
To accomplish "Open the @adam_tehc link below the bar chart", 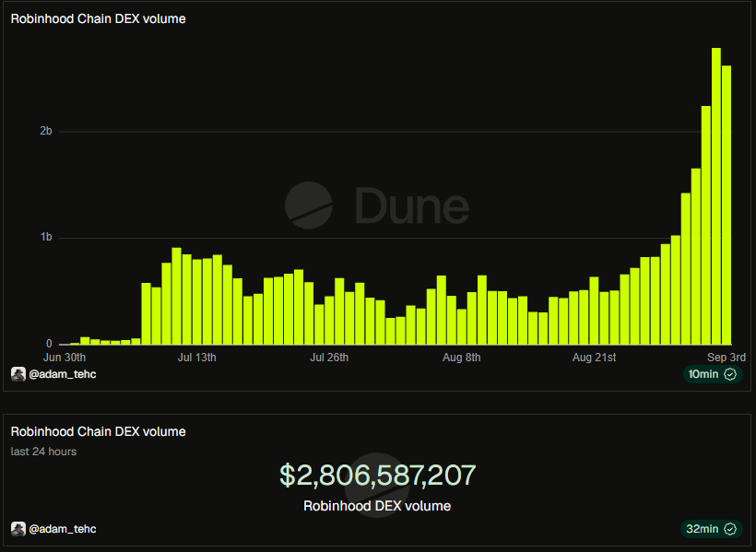I will tap(62, 374).
